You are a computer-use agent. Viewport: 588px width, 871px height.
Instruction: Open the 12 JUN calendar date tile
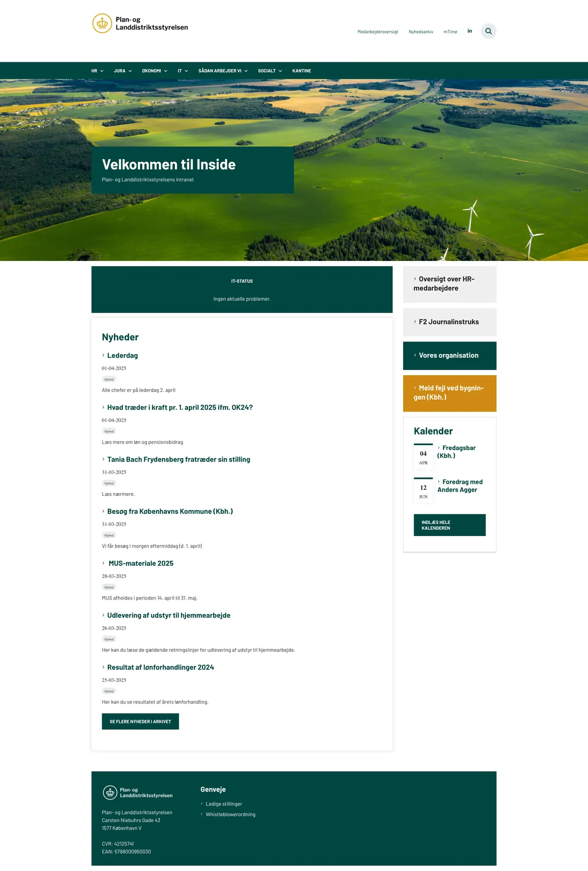(423, 491)
